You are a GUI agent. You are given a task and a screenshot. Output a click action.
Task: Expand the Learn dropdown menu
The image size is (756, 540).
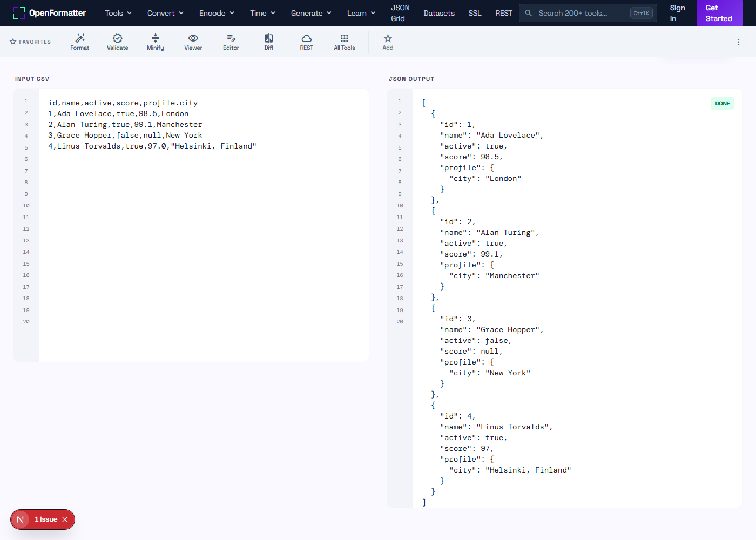(x=361, y=13)
